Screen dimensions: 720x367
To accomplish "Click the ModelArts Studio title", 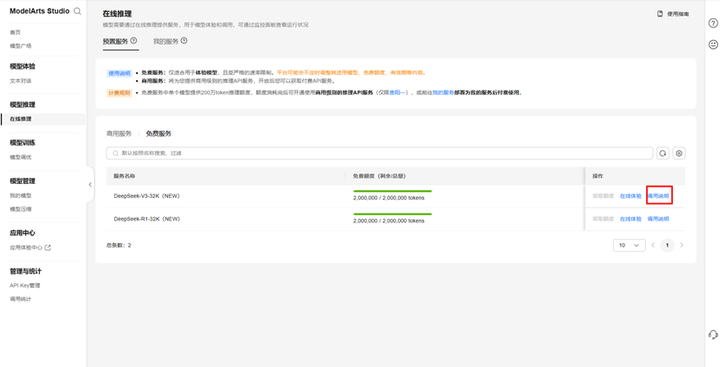I will click(x=39, y=11).
